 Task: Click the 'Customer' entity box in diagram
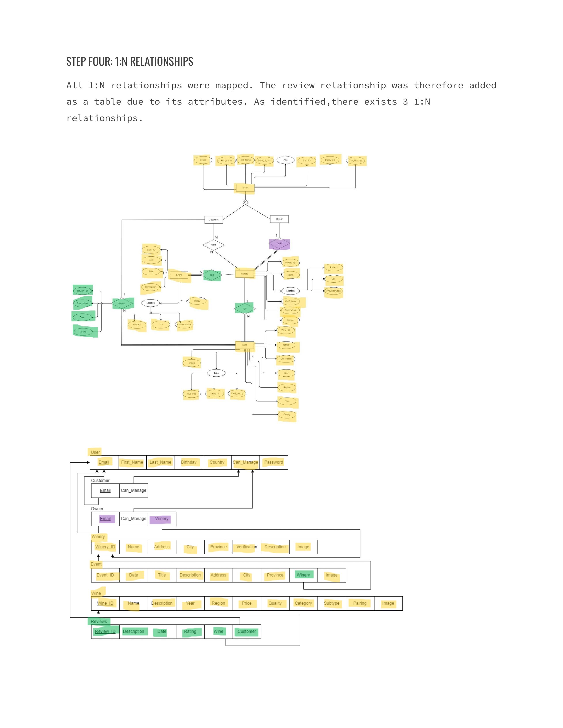(213, 220)
